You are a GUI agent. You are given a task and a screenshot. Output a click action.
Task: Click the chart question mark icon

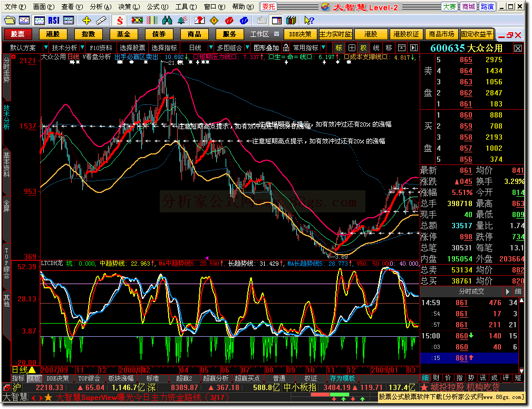tap(199, 21)
